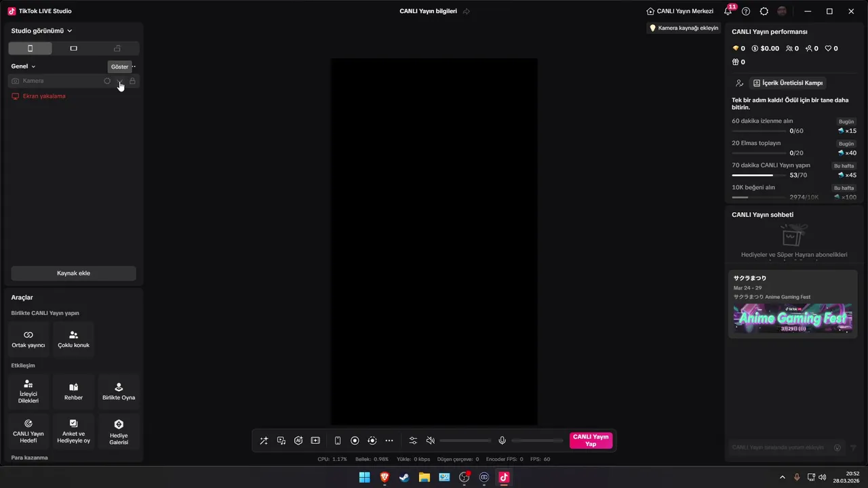The width and height of the screenshot is (868, 488).
Task: Expand the Studio görünümü dropdown
Action: pos(41,30)
